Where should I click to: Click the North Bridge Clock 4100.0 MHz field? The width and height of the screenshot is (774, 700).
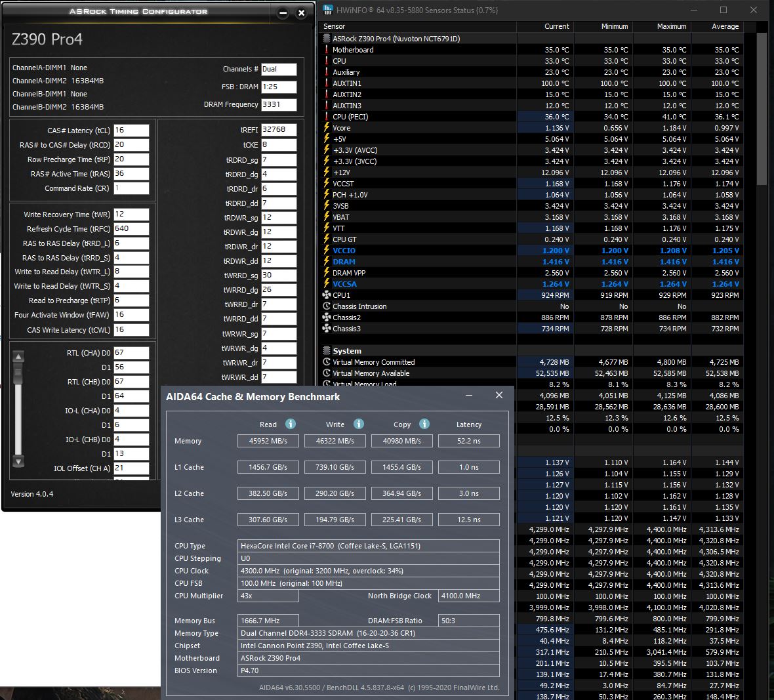tap(468, 596)
